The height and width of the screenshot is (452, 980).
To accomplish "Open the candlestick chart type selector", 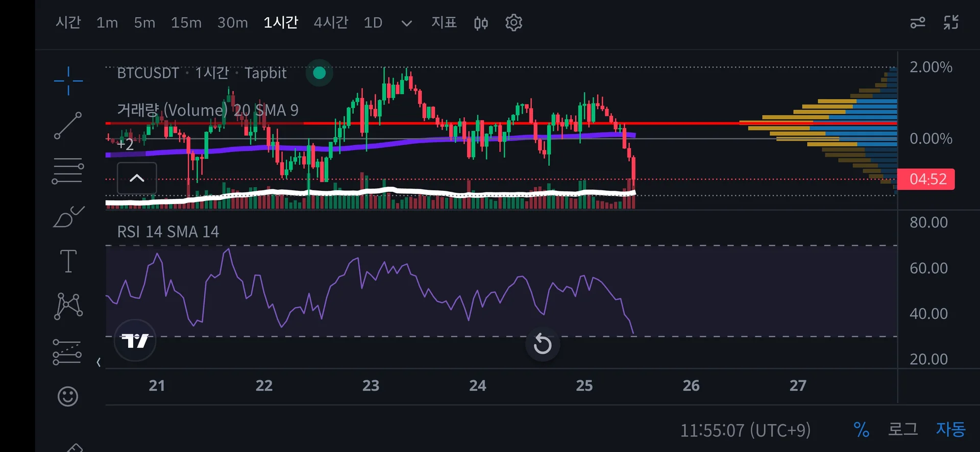I will click(x=481, y=23).
